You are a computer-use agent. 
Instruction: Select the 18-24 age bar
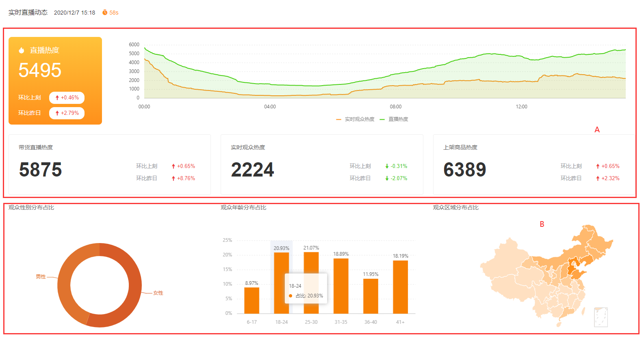pyautogui.click(x=282, y=283)
